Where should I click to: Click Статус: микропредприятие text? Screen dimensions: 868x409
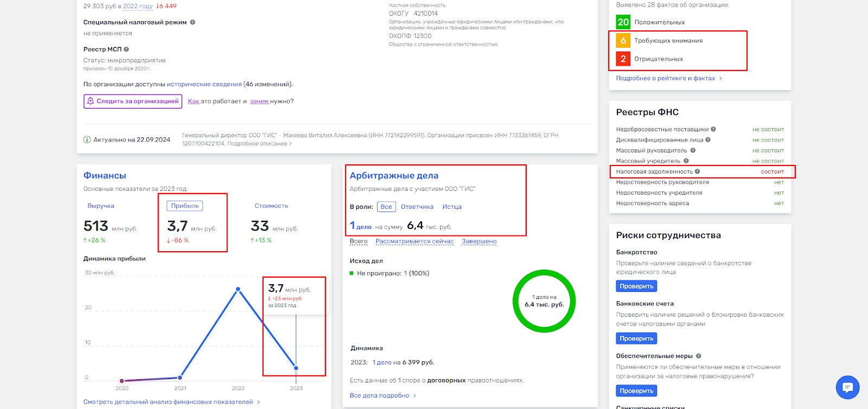pos(125,61)
